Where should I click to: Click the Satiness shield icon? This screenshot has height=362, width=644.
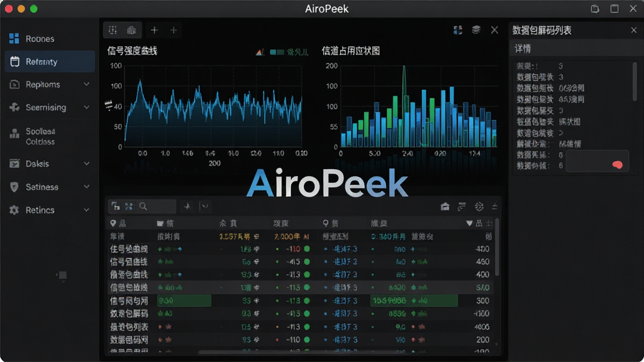point(14,187)
